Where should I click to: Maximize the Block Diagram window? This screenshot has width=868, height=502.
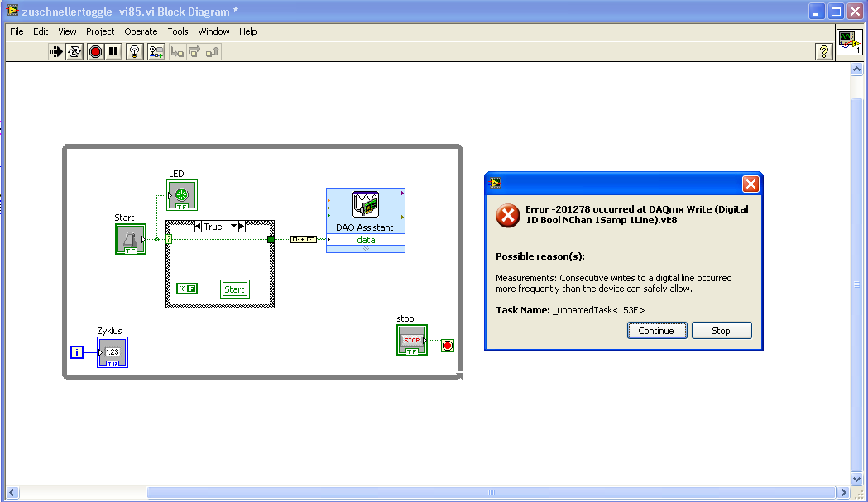(836, 11)
